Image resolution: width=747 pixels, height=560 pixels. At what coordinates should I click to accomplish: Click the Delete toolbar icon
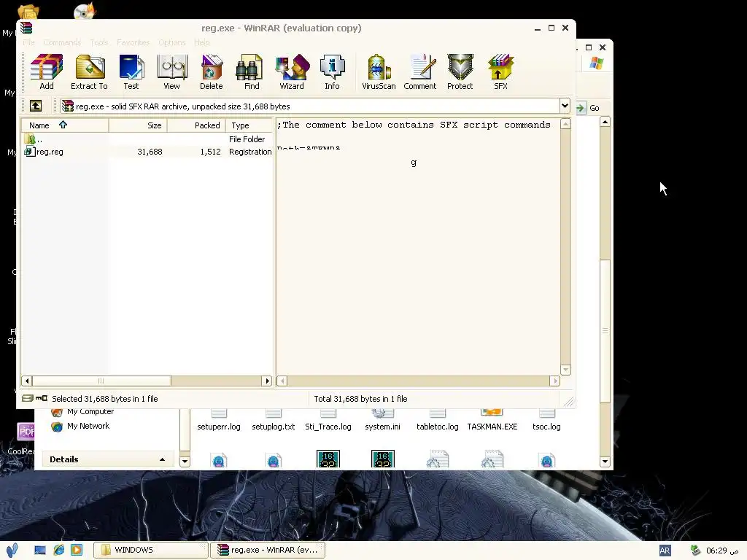pos(211,72)
